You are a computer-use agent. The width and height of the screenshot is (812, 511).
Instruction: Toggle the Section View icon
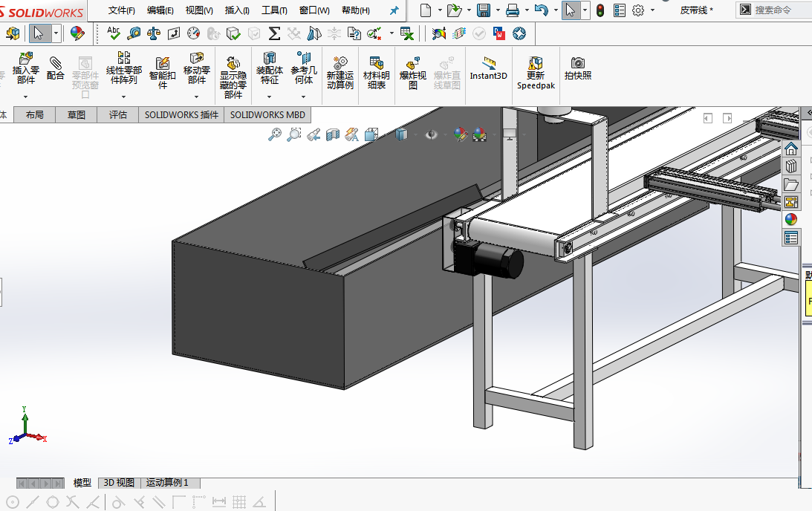pyautogui.click(x=333, y=135)
